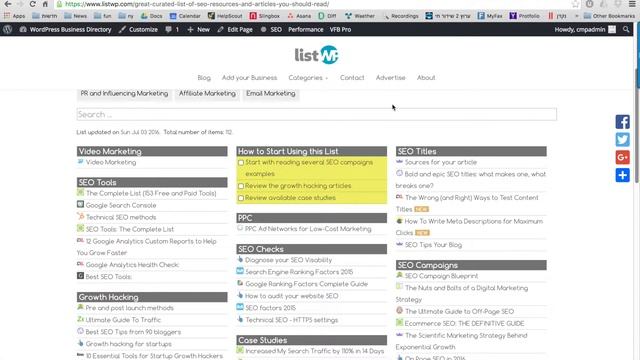The height and width of the screenshot is (360, 640).
Task: Open the HelpScout bookmark
Action: pos(225,16)
